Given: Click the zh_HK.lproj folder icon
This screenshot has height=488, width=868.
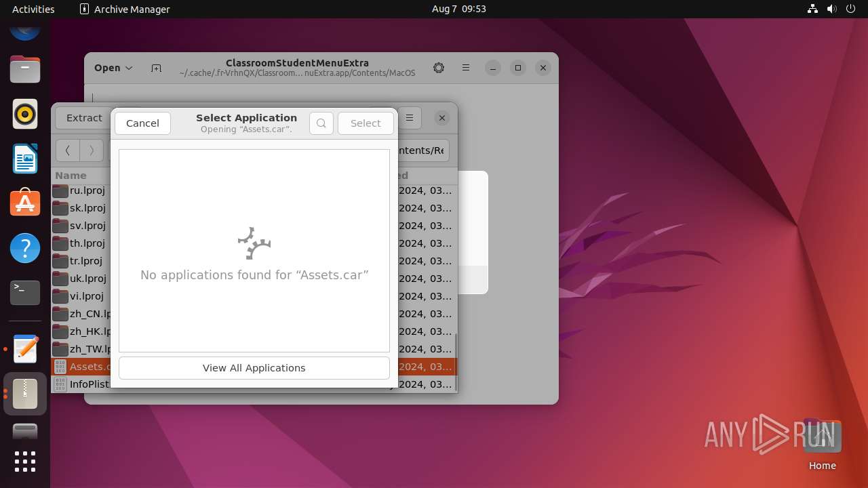Looking at the screenshot, I should coord(60,331).
